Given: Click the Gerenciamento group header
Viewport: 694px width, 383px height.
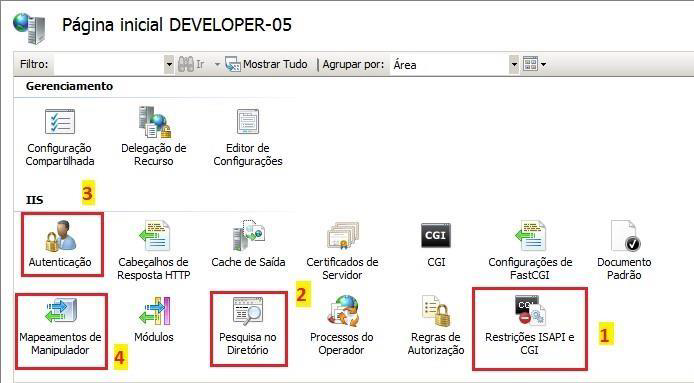Looking at the screenshot, I should pyautogui.click(x=69, y=86).
